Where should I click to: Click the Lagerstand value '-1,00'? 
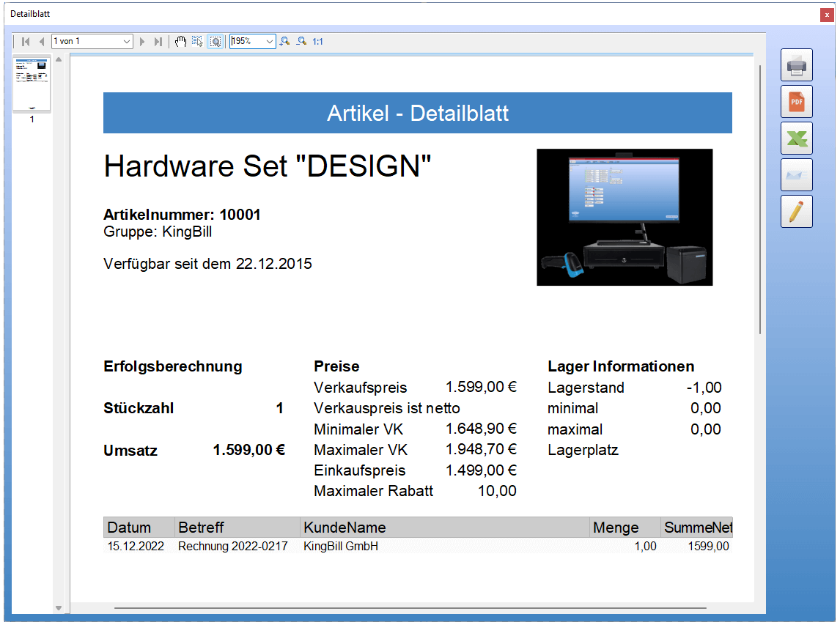[x=704, y=387]
